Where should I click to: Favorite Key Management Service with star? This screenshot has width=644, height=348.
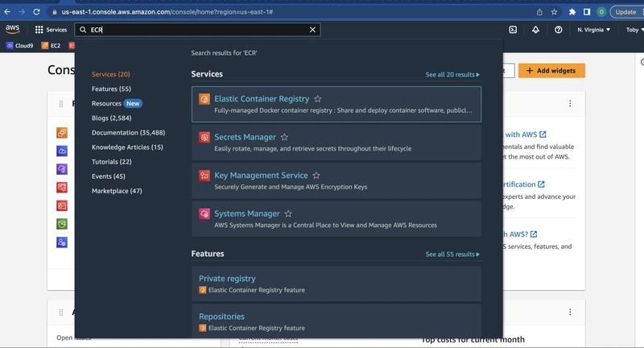click(316, 176)
